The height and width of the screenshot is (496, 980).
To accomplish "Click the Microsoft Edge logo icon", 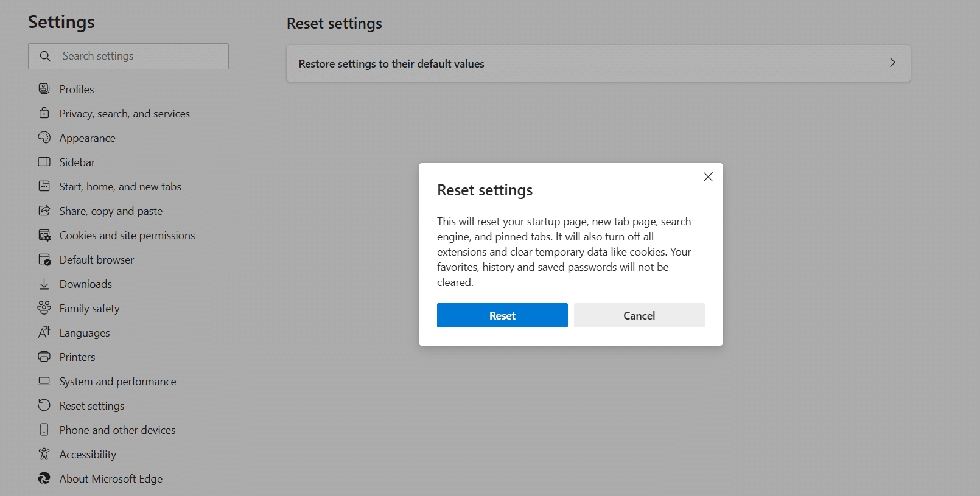I will point(44,478).
